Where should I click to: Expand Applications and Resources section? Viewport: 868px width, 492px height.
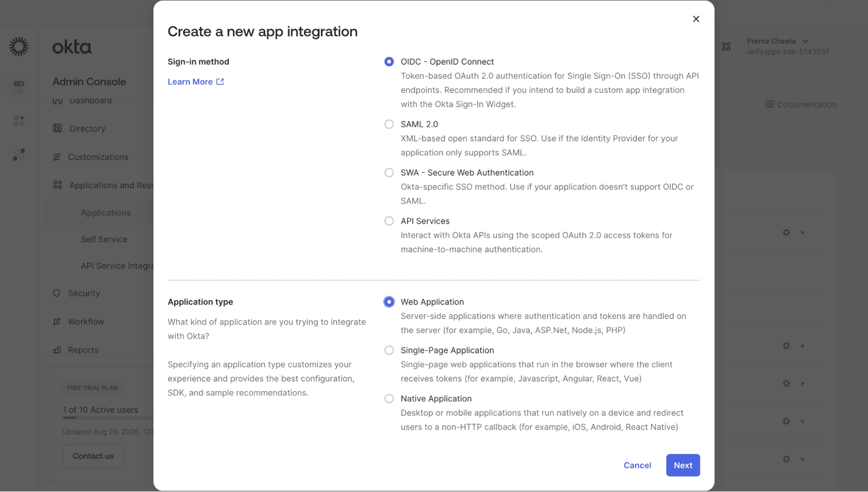[x=111, y=185]
